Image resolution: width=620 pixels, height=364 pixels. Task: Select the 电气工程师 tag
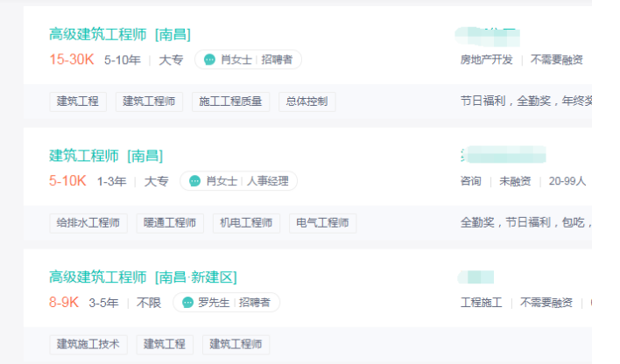[322, 223]
